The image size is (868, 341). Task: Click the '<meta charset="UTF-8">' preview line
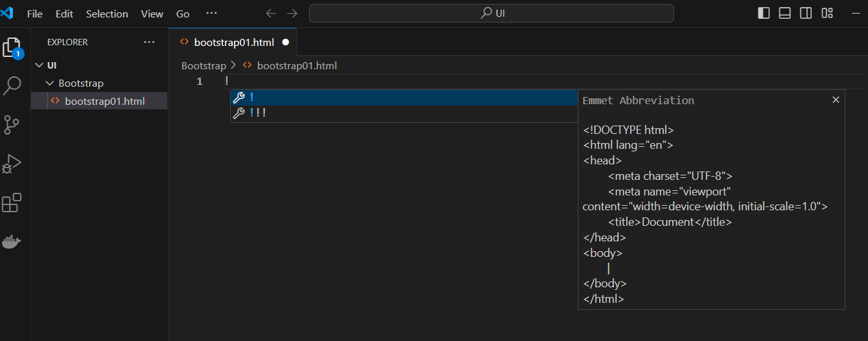tap(670, 176)
